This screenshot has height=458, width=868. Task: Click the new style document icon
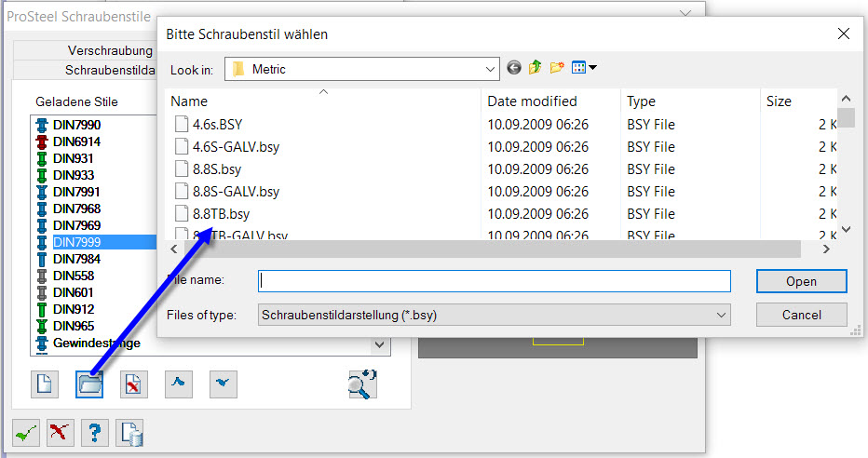[x=45, y=384]
